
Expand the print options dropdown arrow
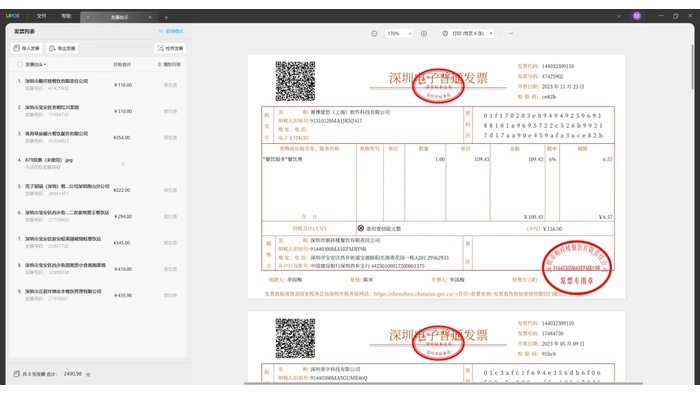click(x=491, y=33)
